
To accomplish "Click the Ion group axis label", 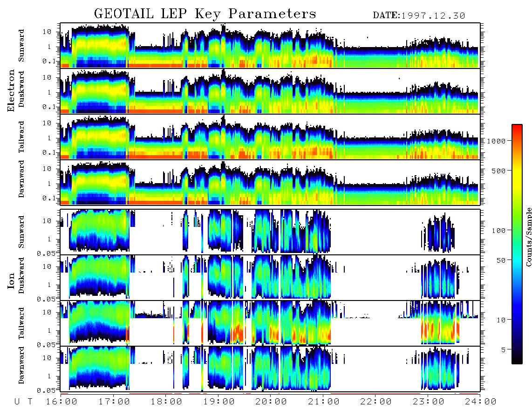I will 11,280.
